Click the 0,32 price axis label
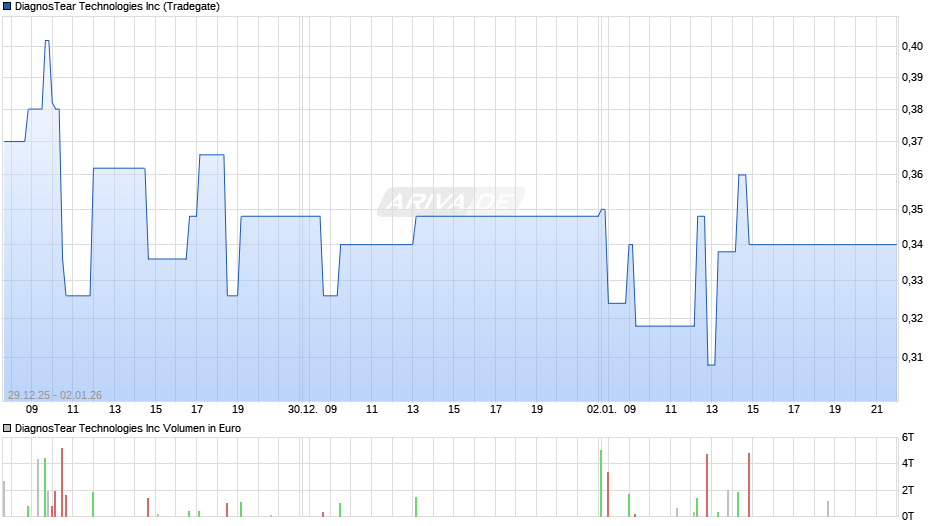940x526 pixels. (912, 318)
